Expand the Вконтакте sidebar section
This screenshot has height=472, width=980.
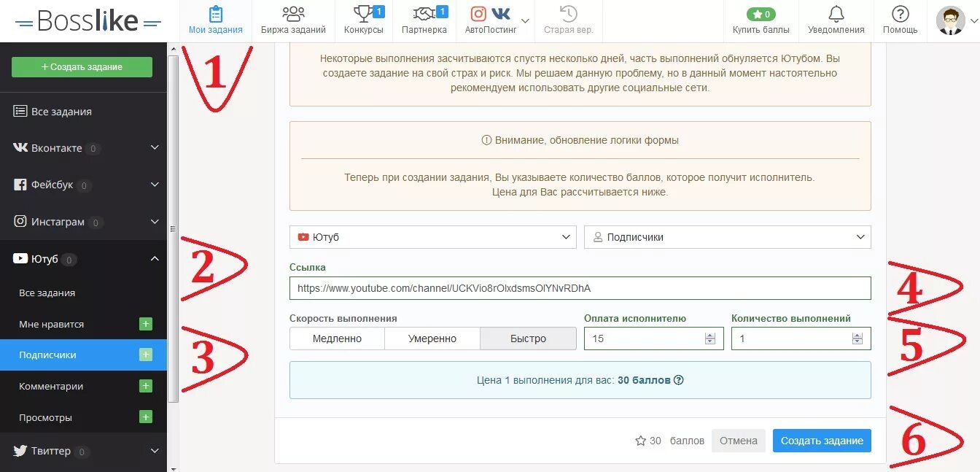(x=155, y=147)
